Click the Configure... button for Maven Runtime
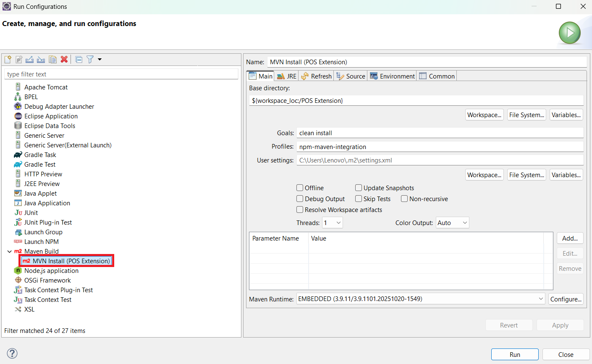 (x=566, y=299)
